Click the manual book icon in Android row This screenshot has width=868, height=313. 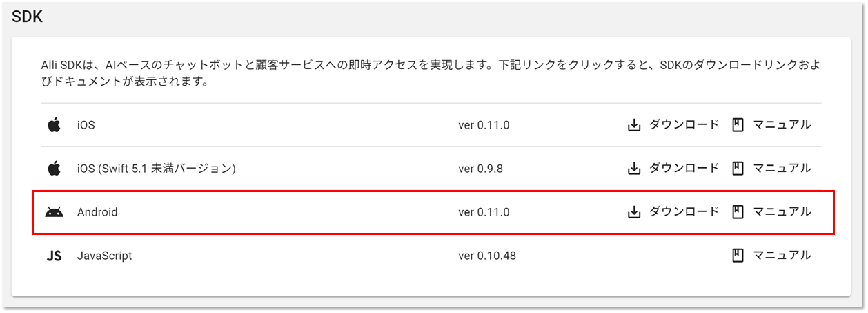(738, 212)
